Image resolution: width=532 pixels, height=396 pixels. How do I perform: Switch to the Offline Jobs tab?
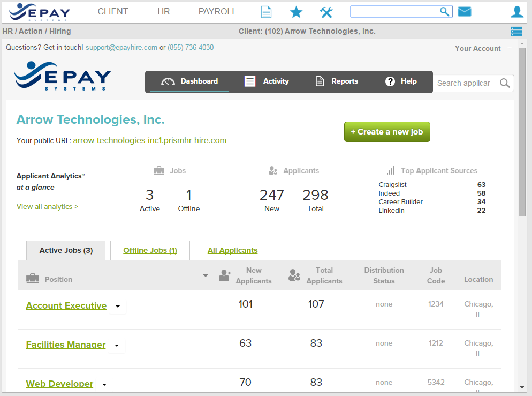150,250
